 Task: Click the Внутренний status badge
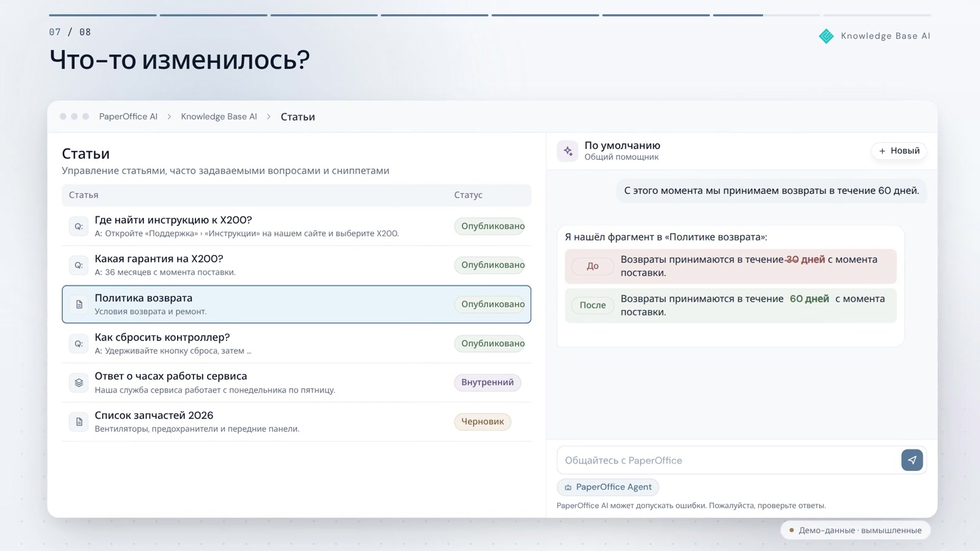point(488,383)
